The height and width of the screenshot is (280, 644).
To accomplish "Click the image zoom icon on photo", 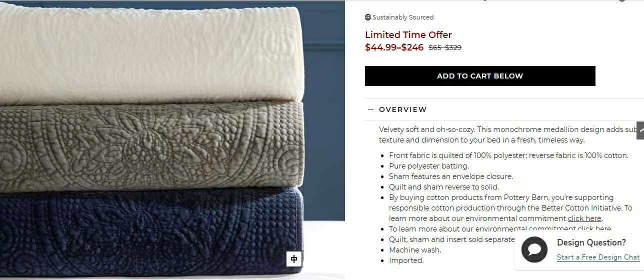I will click(294, 259).
